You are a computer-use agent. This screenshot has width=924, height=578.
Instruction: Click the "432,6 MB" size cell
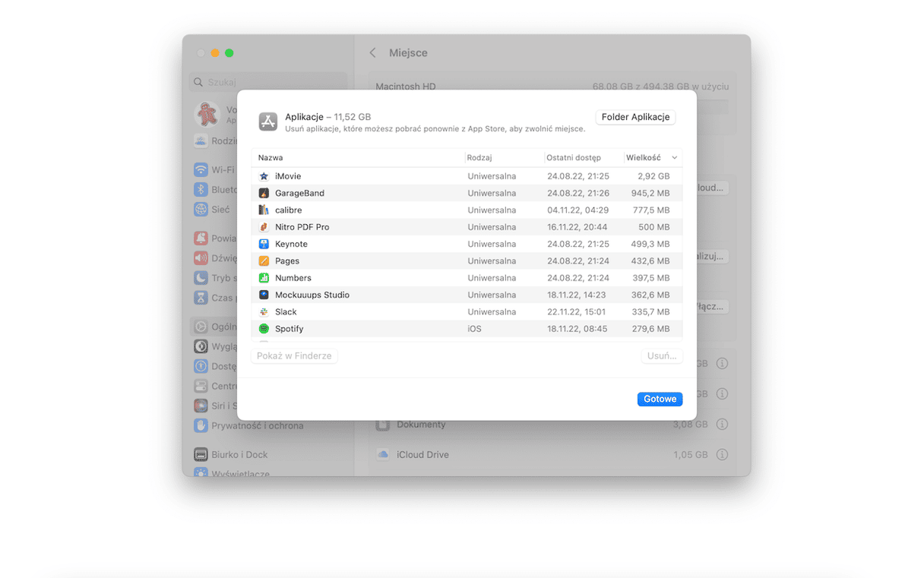(650, 261)
